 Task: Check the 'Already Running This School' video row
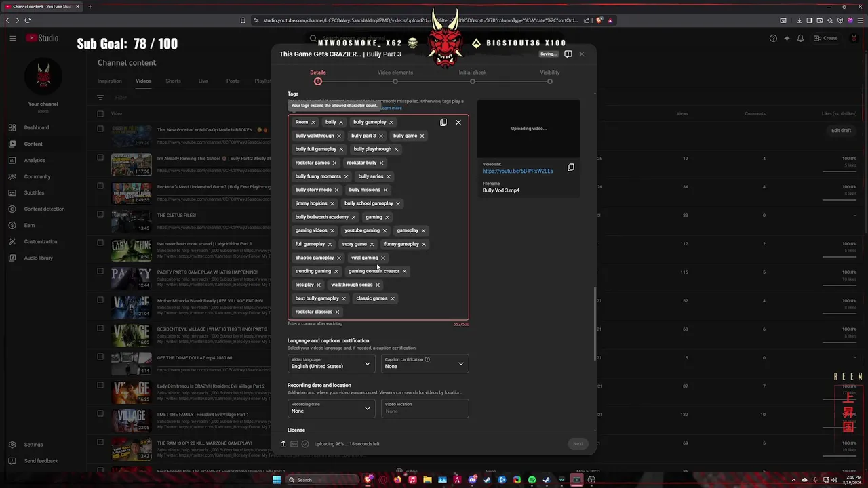[x=100, y=157]
